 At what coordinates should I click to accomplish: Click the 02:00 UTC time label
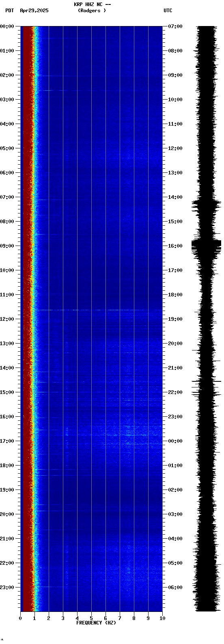click(175, 490)
